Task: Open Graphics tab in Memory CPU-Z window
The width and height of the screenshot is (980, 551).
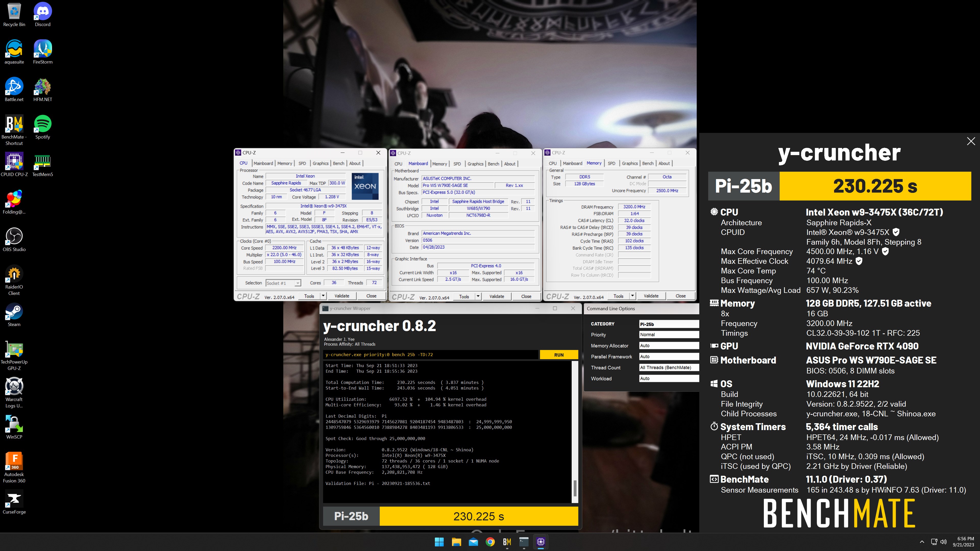Action: [x=630, y=164]
